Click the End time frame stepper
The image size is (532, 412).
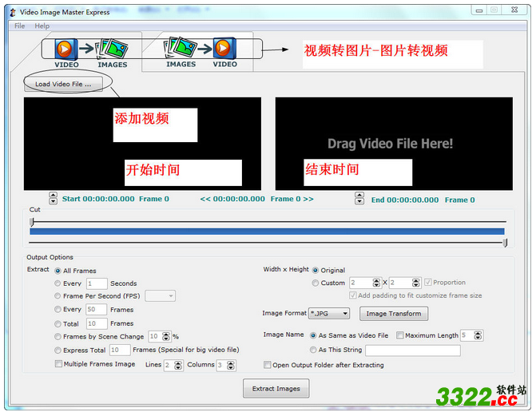point(359,198)
